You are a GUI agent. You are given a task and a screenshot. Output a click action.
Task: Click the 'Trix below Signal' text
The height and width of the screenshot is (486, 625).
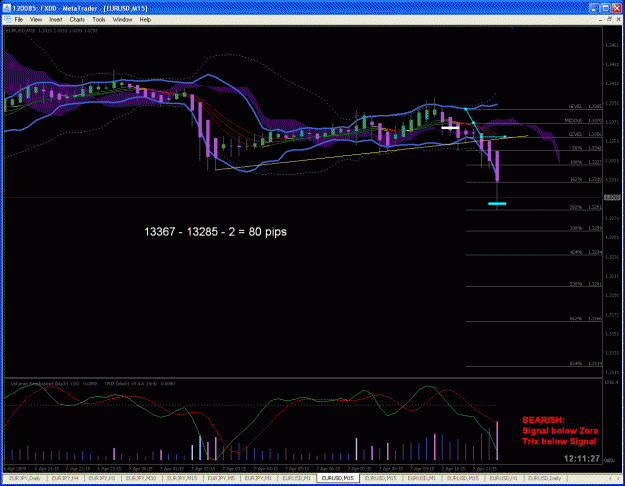(x=559, y=441)
